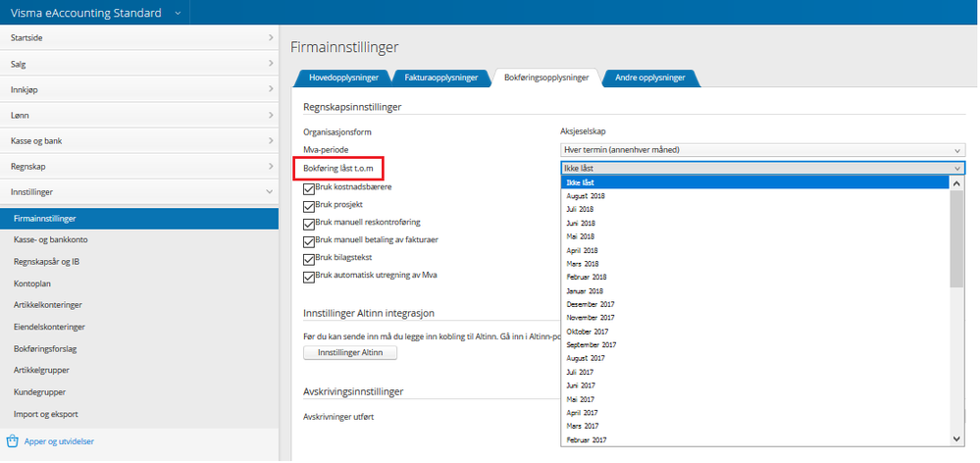Select April 2017 in lock list
The width and height of the screenshot is (980, 463).
tap(755, 413)
